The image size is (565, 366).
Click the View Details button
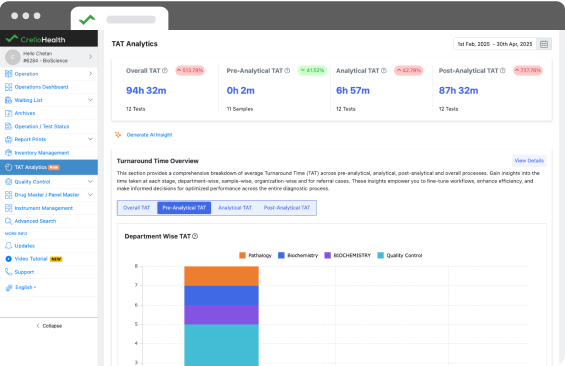pos(529,161)
